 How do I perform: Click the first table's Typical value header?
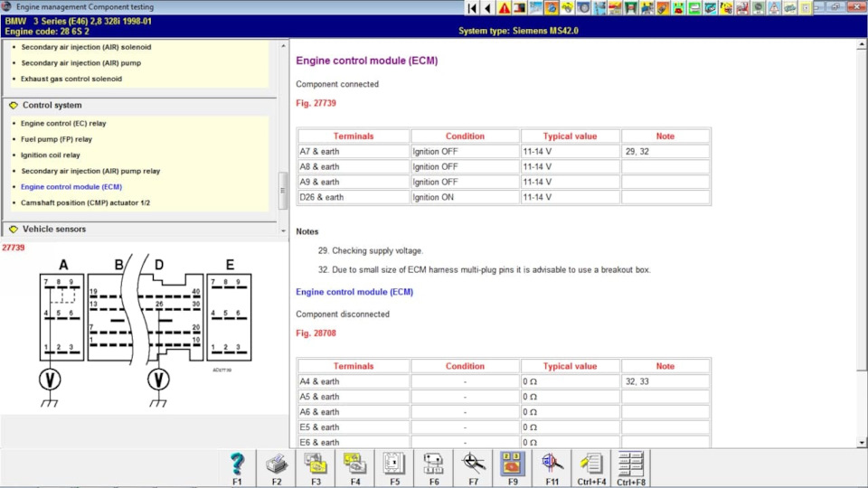(x=570, y=136)
